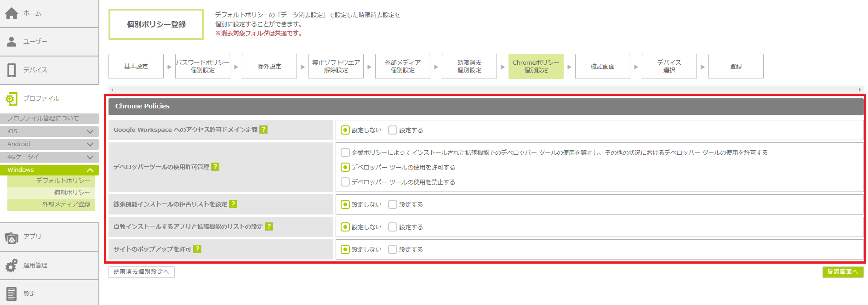Click the Device phone icon
This screenshot has width=868, height=305.
(x=11, y=70)
